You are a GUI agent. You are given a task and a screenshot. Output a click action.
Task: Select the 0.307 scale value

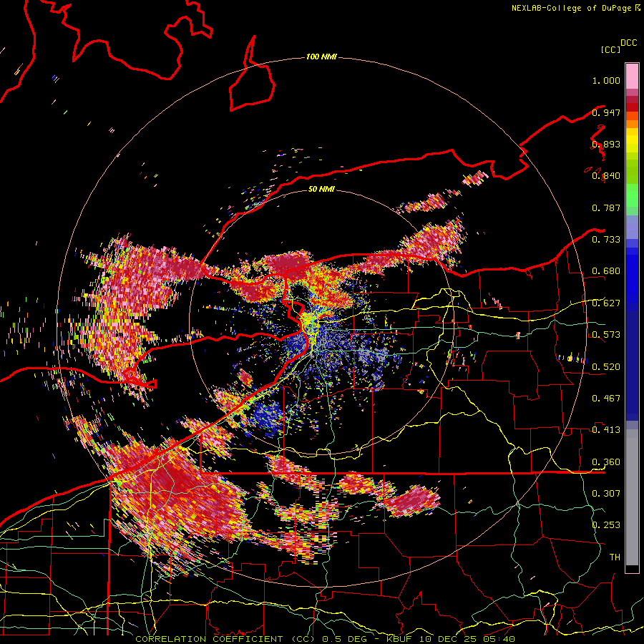click(606, 494)
